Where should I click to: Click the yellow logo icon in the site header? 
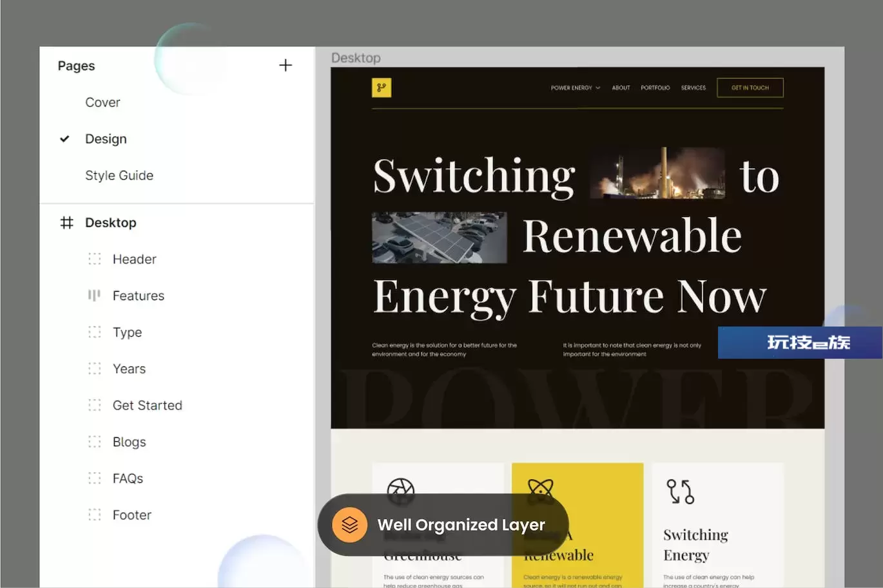tap(382, 88)
